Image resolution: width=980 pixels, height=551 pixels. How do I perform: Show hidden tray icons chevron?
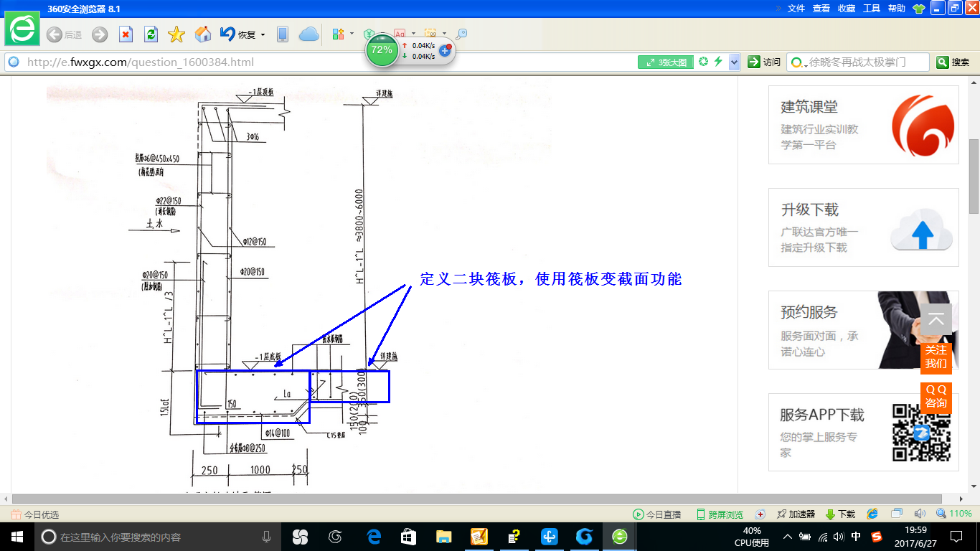click(788, 537)
